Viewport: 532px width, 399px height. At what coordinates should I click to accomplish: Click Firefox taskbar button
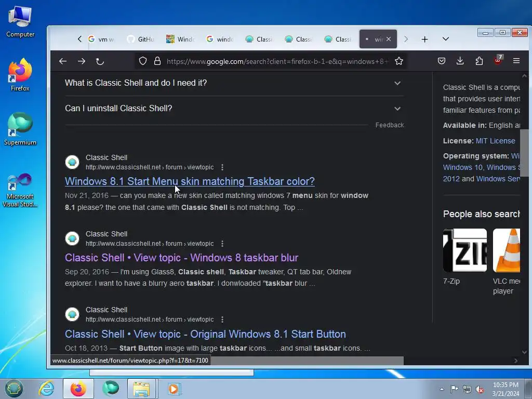78,389
